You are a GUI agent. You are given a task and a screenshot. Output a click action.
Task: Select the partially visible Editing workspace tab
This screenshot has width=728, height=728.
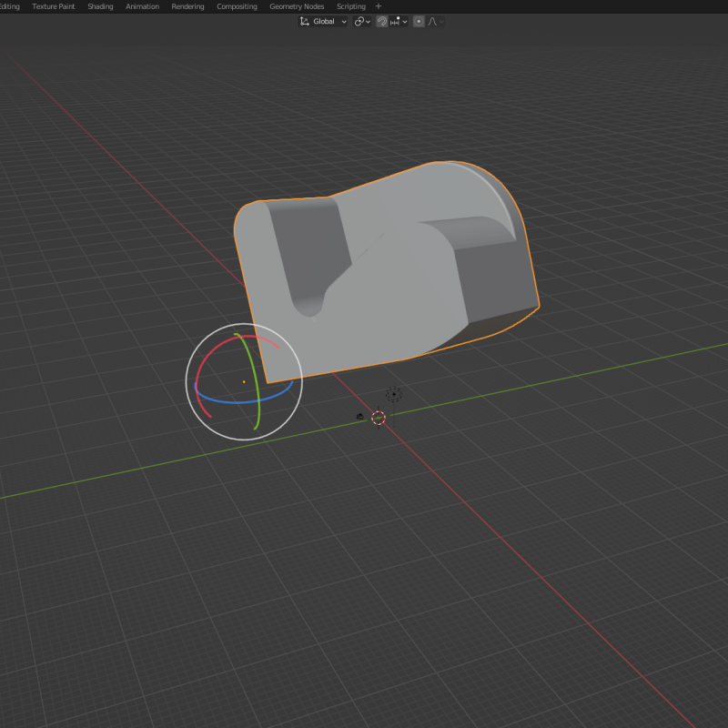[10, 6]
